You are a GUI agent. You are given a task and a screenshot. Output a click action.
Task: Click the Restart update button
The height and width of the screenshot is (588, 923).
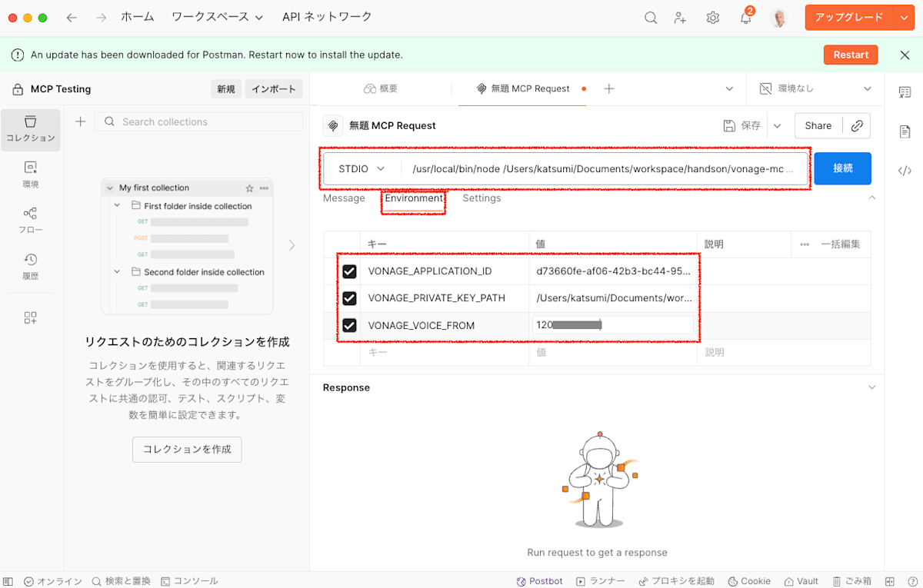[851, 55]
